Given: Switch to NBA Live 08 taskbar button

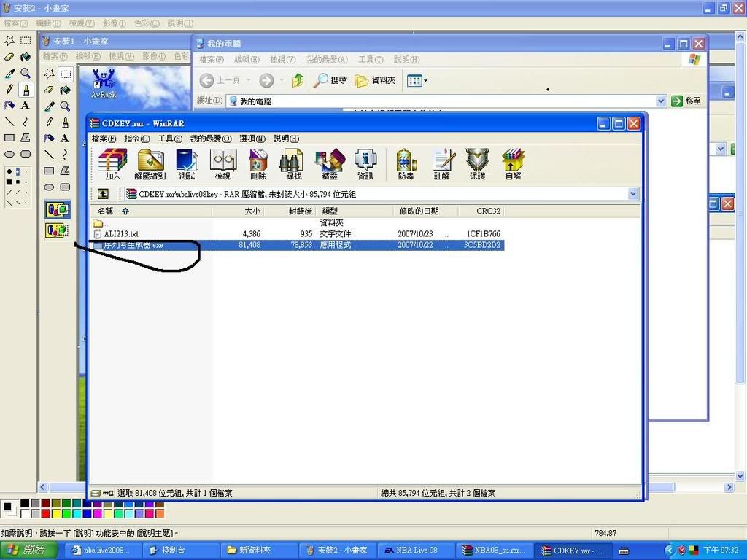Looking at the screenshot, I should pyautogui.click(x=415, y=550).
